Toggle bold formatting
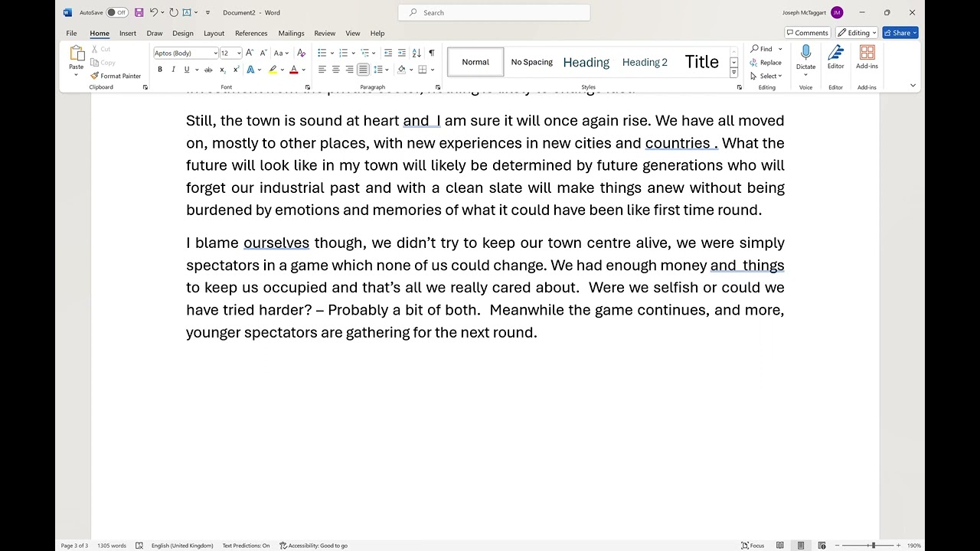The height and width of the screenshot is (551, 980). coord(160,70)
